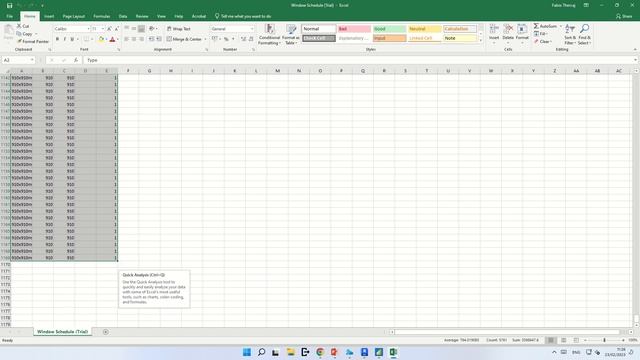Screen dimensions: 640x360
Task: Switch to the Page Layout tab
Action: [x=73, y=16]
